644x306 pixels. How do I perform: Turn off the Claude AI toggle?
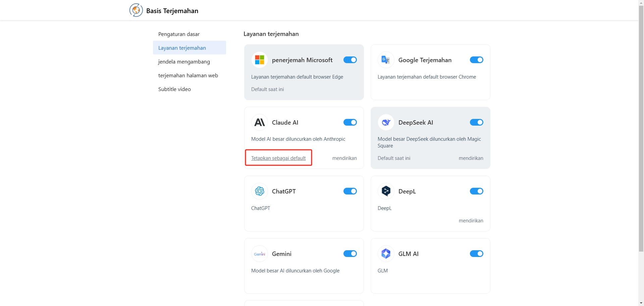[350, 122]
